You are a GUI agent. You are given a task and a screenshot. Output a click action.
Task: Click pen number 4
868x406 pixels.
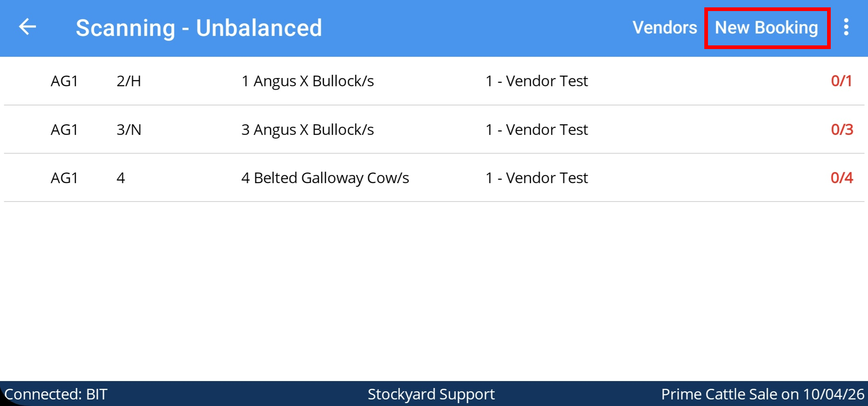[x=121, y=178]
